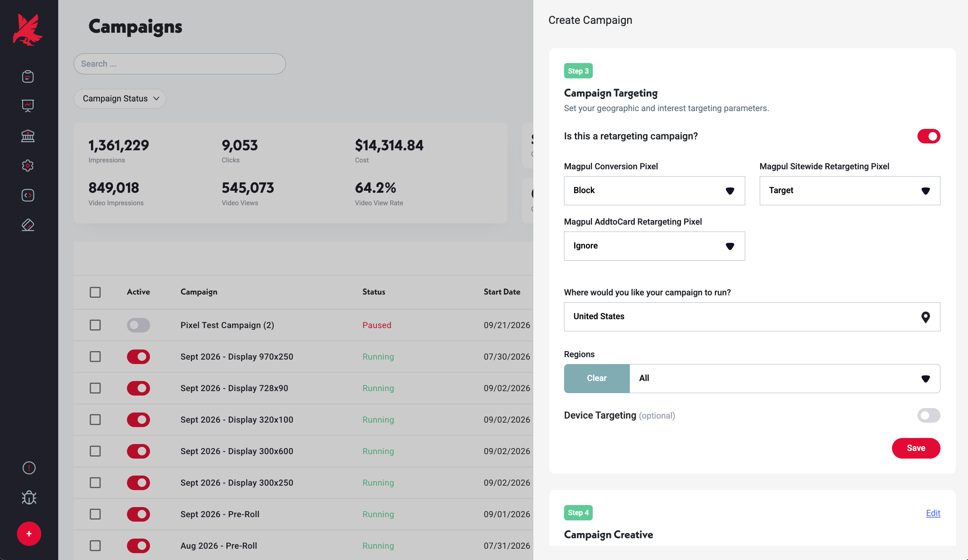Sort by the Status column header

pos(374,292)
